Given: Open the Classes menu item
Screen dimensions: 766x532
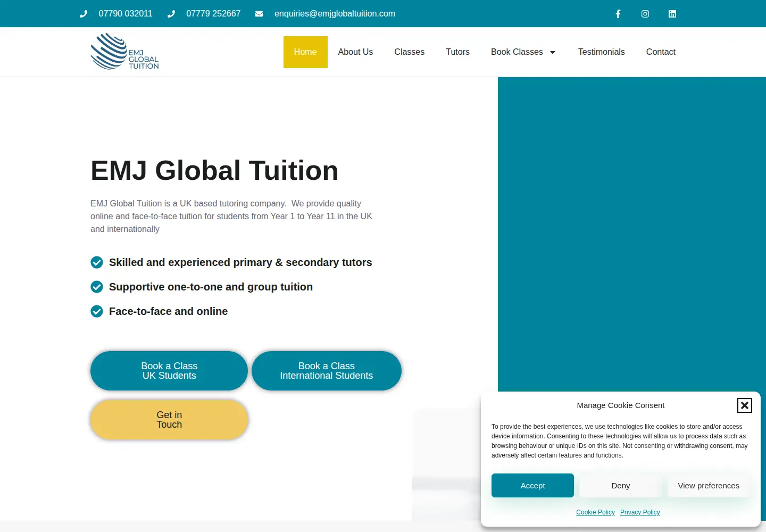Looking at the screenshot, I should click(409, 52).
